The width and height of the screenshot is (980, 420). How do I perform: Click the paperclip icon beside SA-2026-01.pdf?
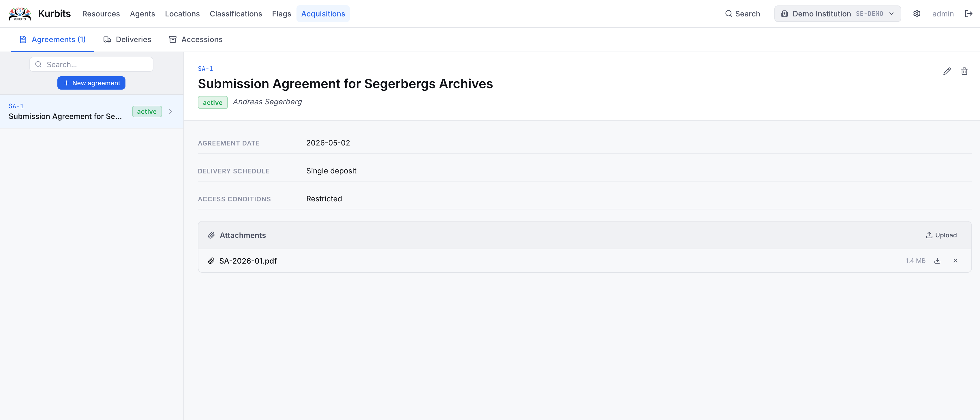coord(211,261)
